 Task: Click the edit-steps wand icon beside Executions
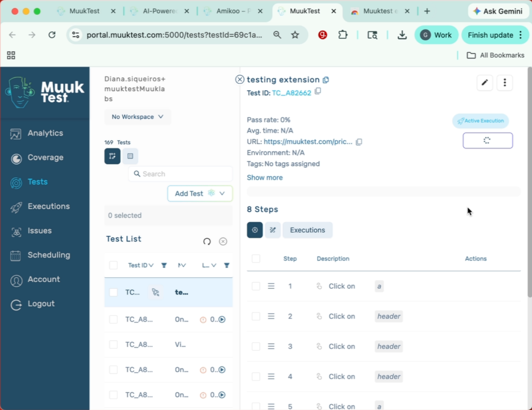point(272,230)
